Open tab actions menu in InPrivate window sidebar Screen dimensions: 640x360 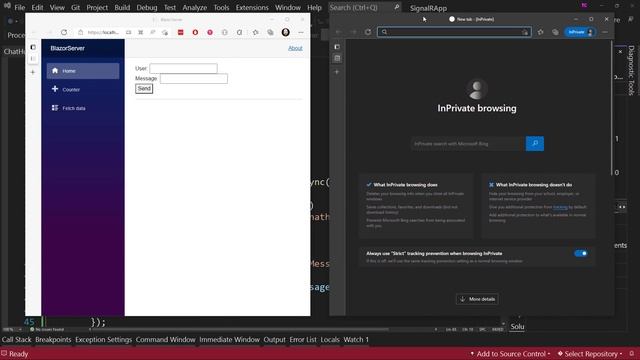pyautogui.click(x=337, y=47)
